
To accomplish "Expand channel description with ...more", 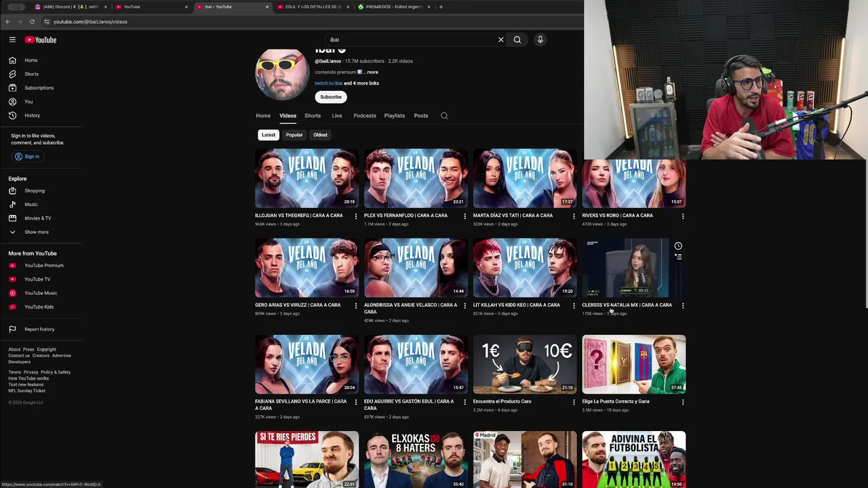I will (370, 72).
